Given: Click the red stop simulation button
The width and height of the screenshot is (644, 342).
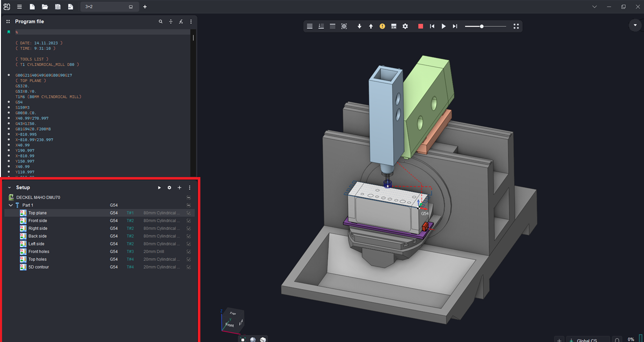Looking at the screenshot, I should [x=420, y=26].
